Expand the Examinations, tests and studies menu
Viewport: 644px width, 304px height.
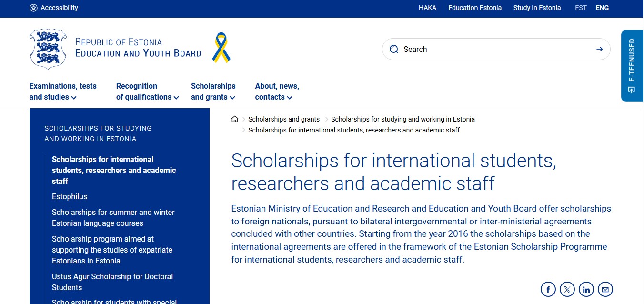63,91
